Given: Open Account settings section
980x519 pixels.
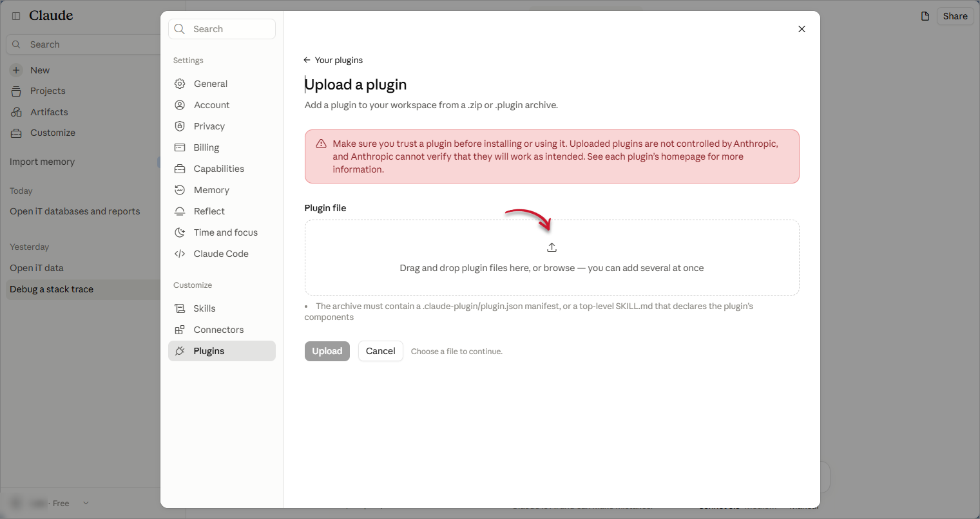Looking at the screenshot, I should coord(222,105).
